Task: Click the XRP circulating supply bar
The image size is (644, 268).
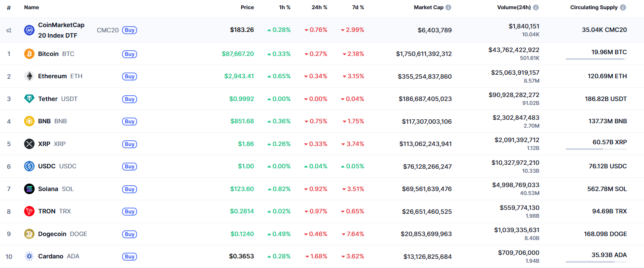Action: 596,149
